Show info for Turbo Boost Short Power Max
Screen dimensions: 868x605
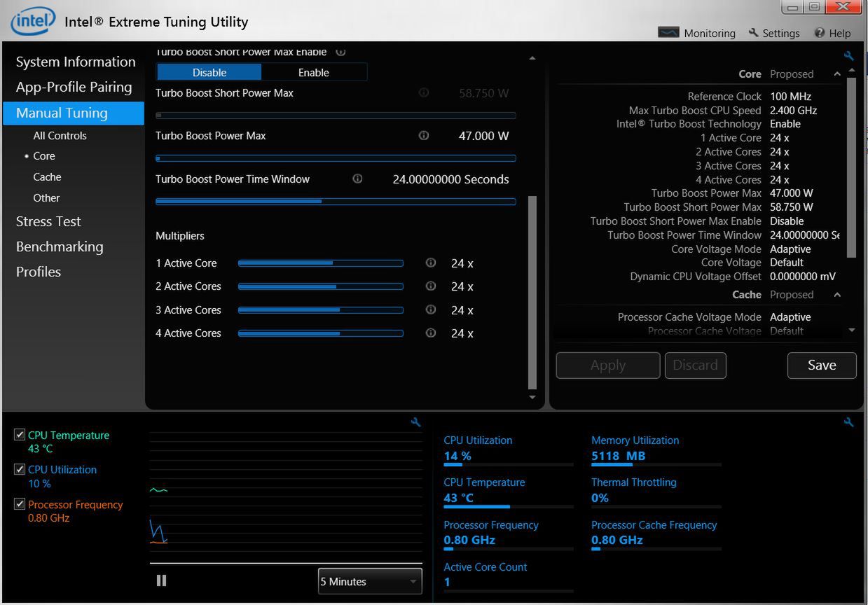(x=424, y=92)
